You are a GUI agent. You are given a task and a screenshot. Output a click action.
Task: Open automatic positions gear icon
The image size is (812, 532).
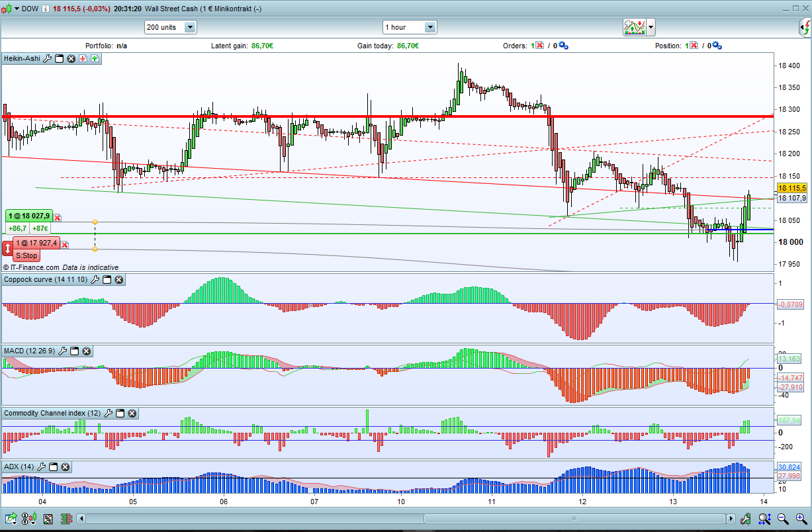(x=717, y=46)
